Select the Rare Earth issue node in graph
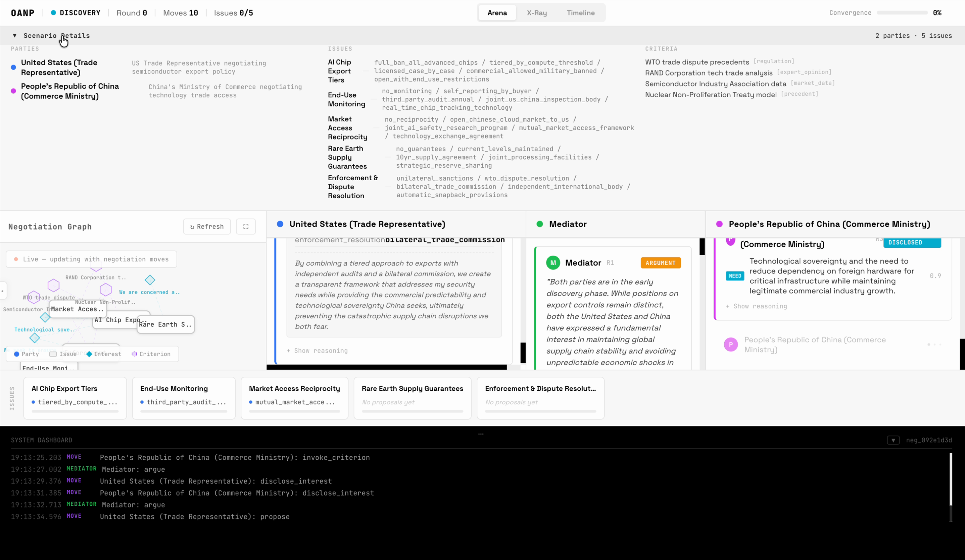This screenshot has width=965, height=560. [165, 325]
